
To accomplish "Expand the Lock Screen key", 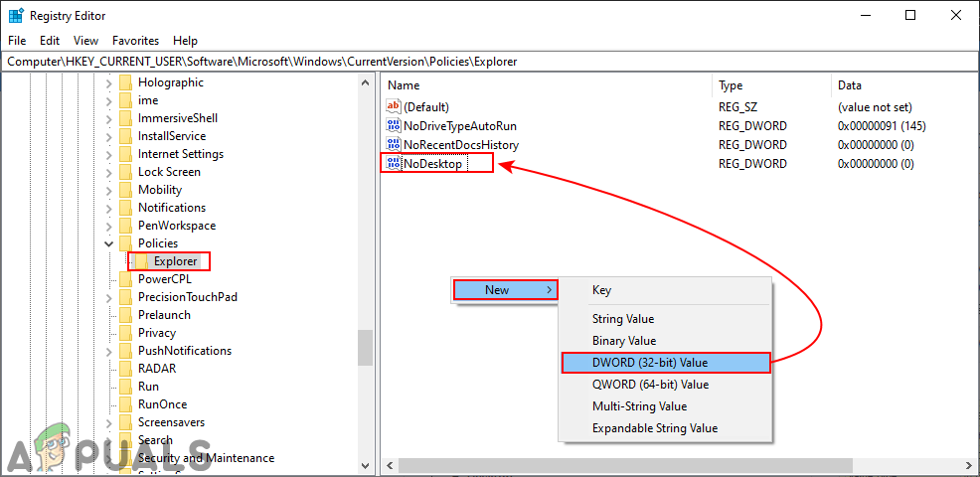I will click(x=108, y=172).
